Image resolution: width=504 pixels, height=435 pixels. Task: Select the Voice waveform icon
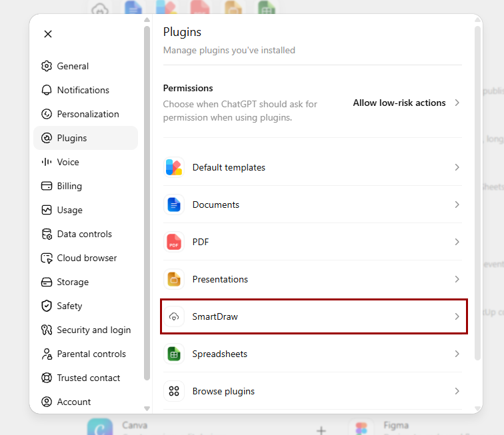(x=47, y=162)
